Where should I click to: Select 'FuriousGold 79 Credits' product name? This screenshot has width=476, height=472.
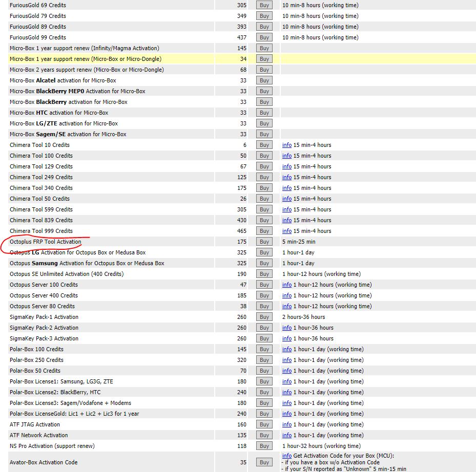(x=37, y=16)
